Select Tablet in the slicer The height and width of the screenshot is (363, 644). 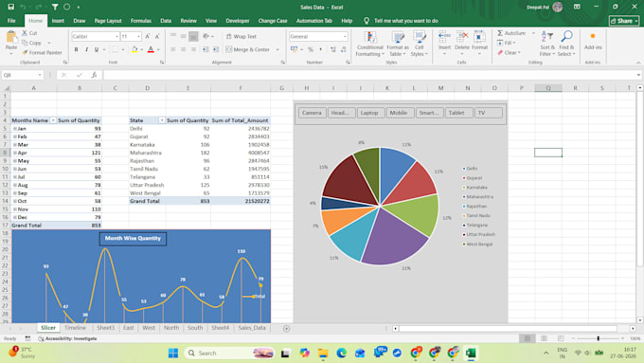click(x=458, y=113)
